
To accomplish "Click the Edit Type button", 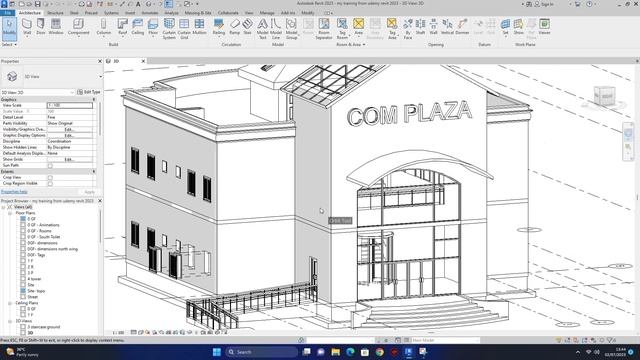I will pyautogui.click(x=89, y=92).
